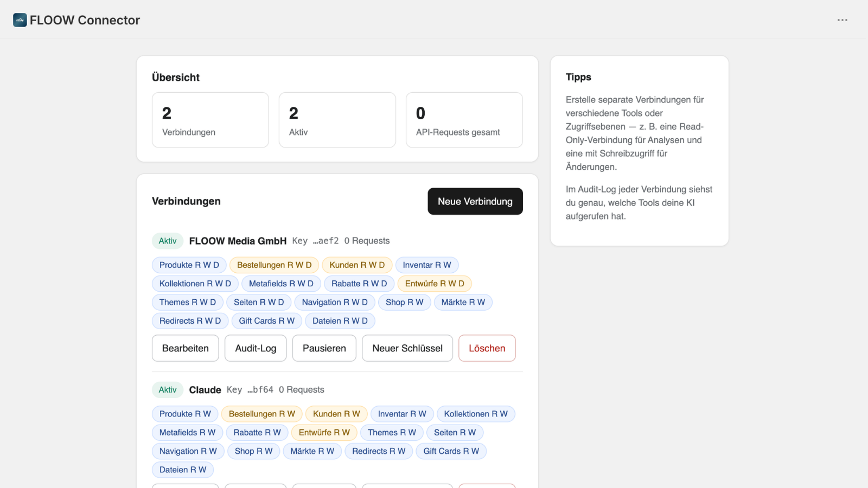This screenshot has height=488, width=868.
Task: Click the Inventar R W tag of Claude
Action: point(402,414)
